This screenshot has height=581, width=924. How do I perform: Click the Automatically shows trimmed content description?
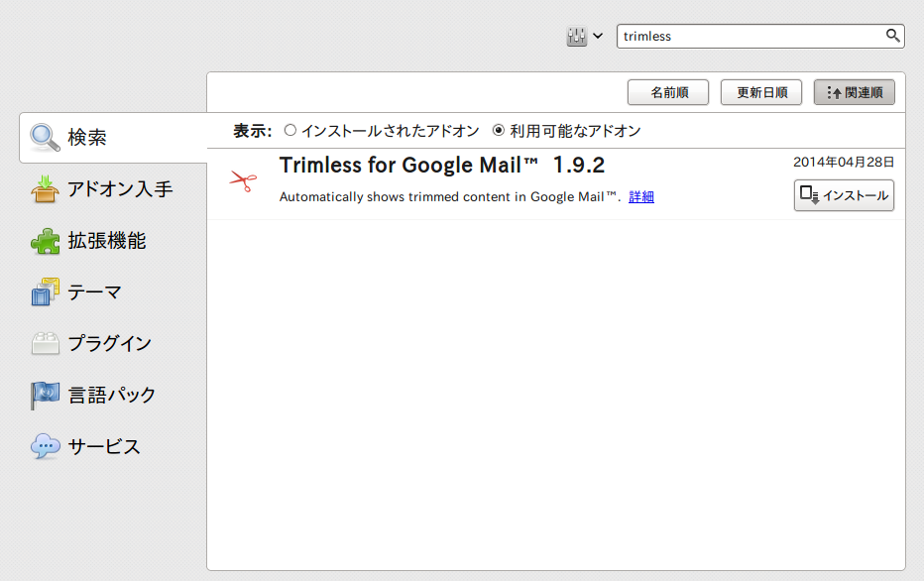coord(450,197)
